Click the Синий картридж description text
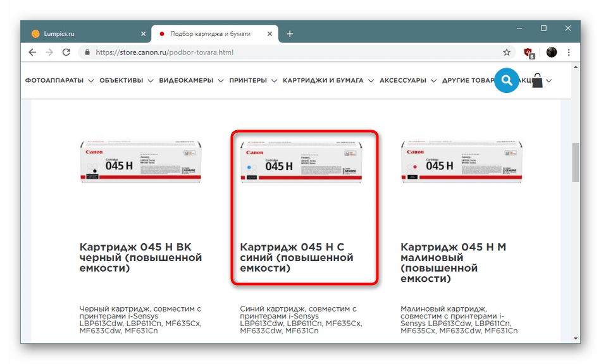601x364 pixels. [x=301, y=320]
